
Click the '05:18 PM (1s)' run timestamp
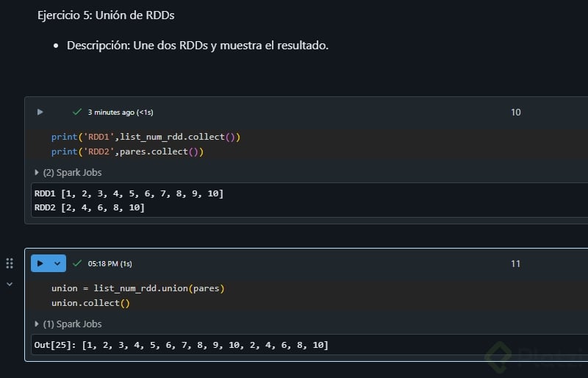(110, 263)
